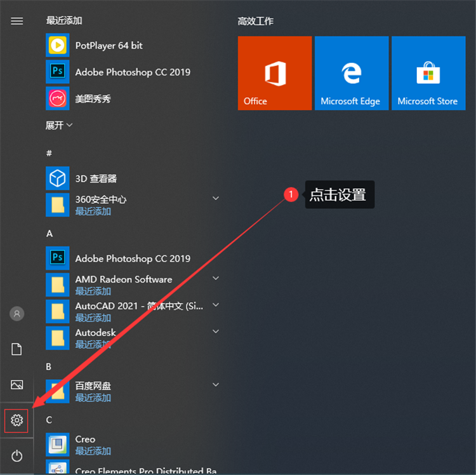Open the hamburger menu at top left
476x475 pixels.
tap(17, 21)
